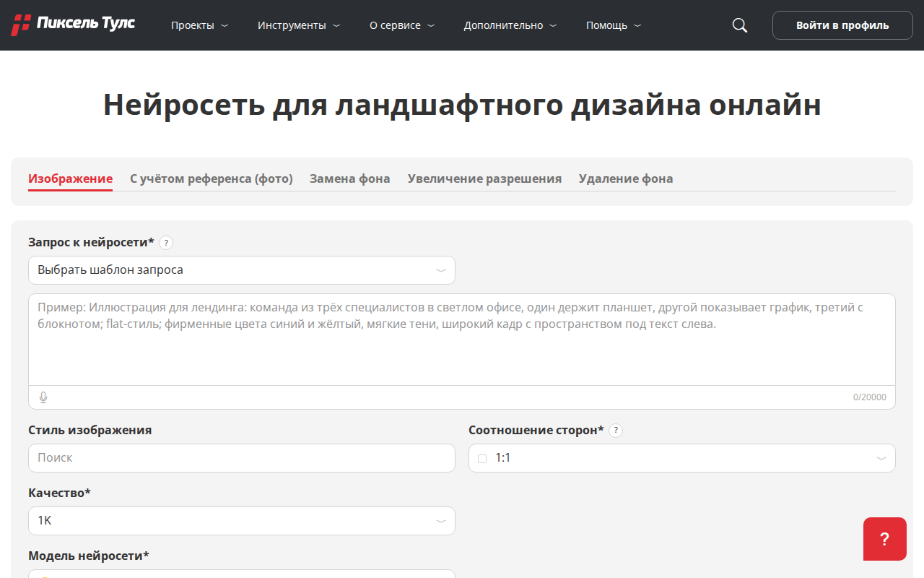Click the Стиль изображения label
Image resolution: width=924 pixels, height=578 pixels.
click(90, 430)
